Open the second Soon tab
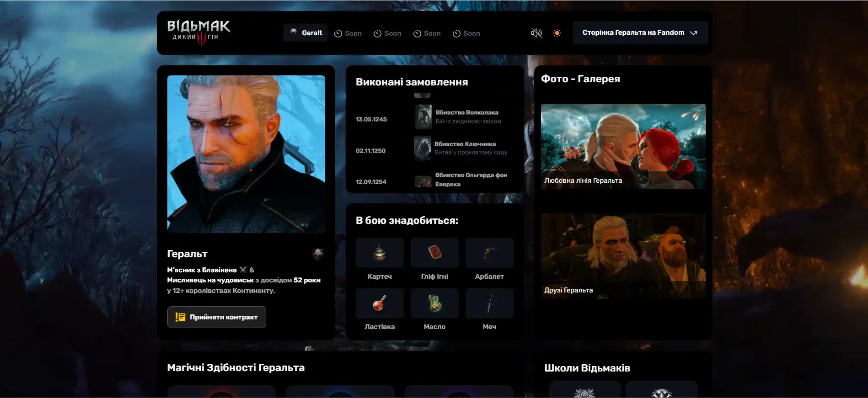 click(x=387, y=33)
